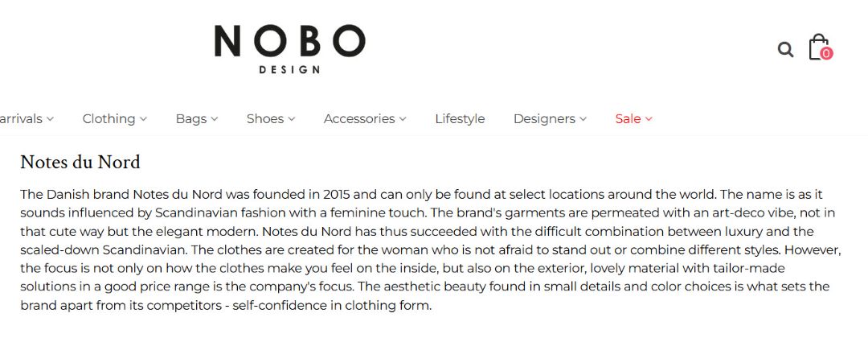Expand the Shoes menu chevron
The image size is (868, 338).
pos(292,119)
